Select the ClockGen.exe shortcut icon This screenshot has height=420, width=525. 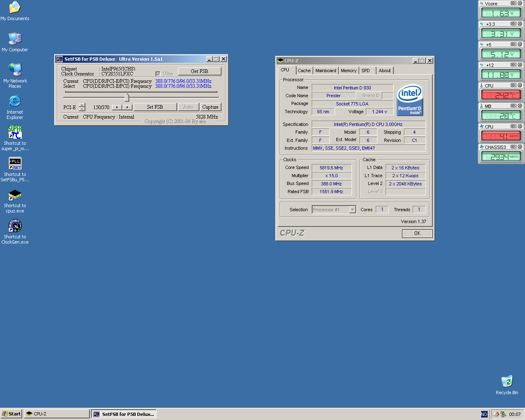pyautogui.click(x=15, y=232)
